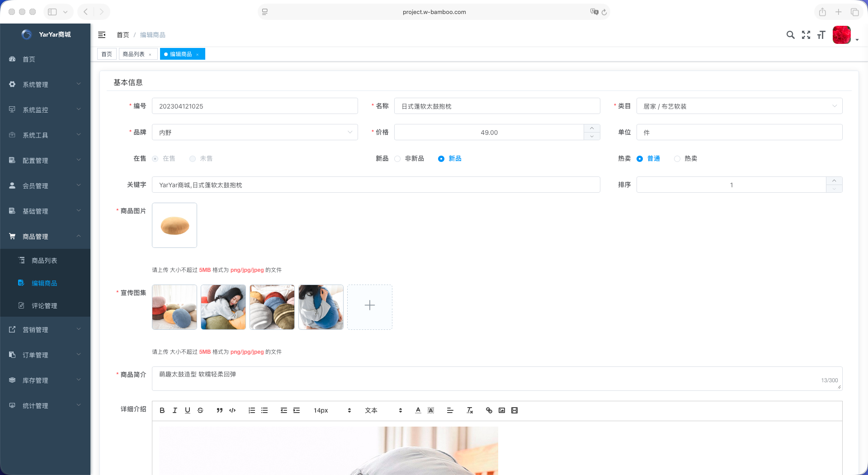This screenshot has width=868, height=475.
Task: Reload the page in browser
Action: pyautogui.click(x=604, y=12)
